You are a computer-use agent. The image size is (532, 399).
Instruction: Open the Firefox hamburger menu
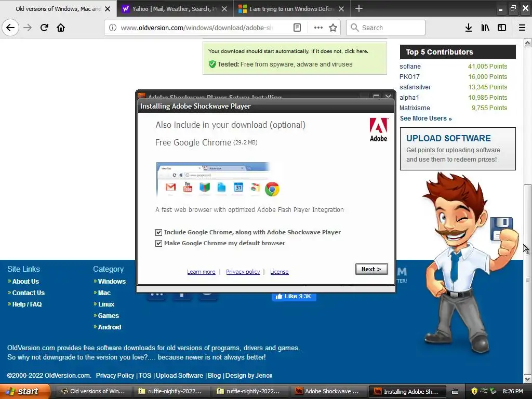click(x=522, y=28)
